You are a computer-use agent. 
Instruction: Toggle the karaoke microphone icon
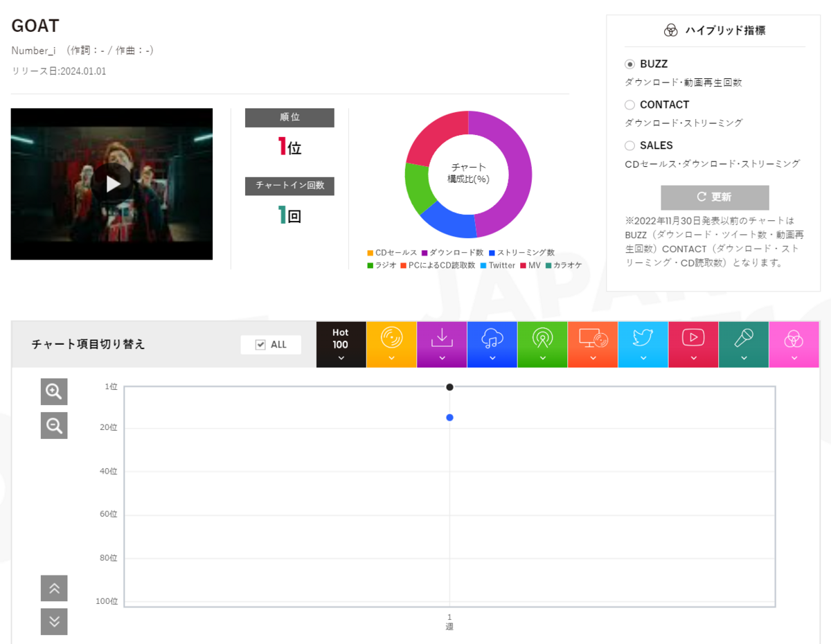[744, 344]
